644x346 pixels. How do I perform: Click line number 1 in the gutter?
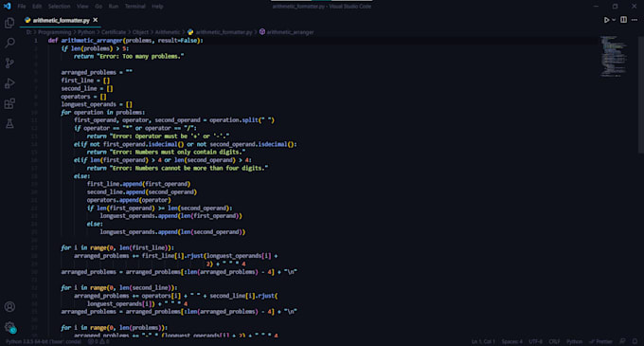[36, 40]
